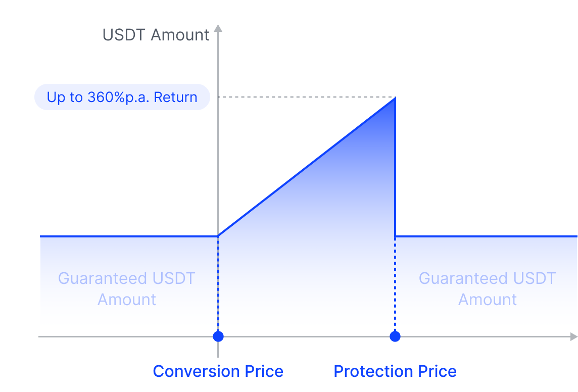Screen dimensions: 578x392
Task: Click the rising diagonal blue payoff line
Action: [x=306, y=167]
